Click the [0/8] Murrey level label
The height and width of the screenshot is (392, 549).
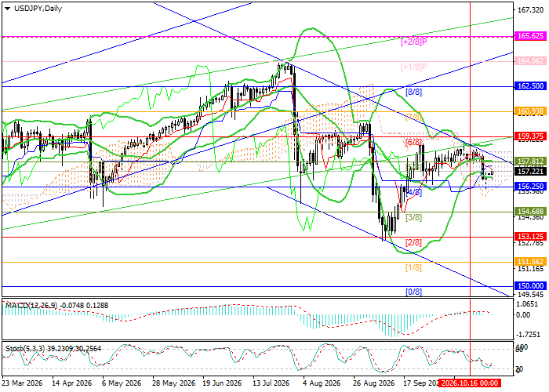(413, 292)
